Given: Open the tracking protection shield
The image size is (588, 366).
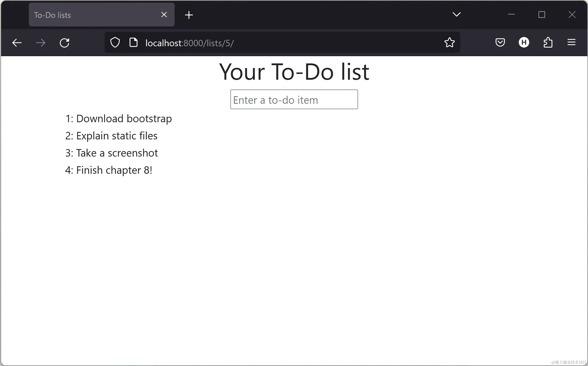Looking at the screenshot, I should tap(115, 43).
